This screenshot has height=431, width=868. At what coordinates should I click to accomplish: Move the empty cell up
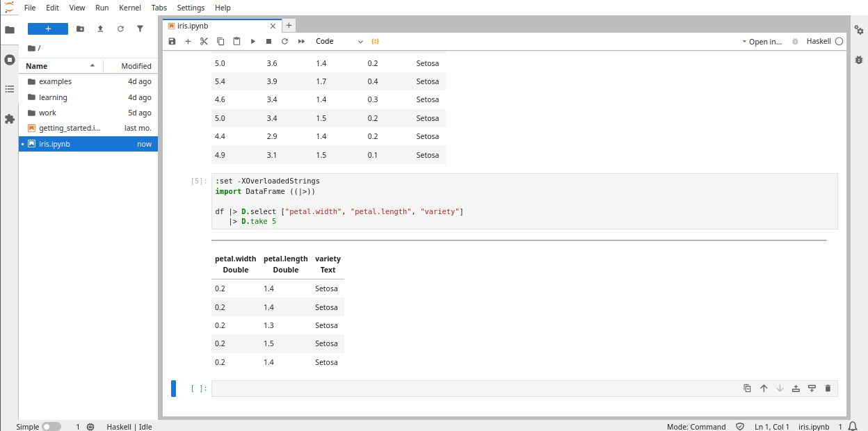tap(764, 389)
